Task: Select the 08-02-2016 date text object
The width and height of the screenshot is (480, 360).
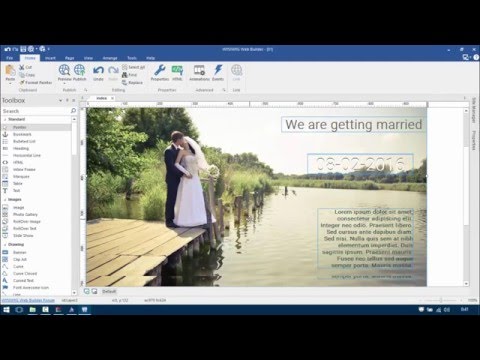Action: pyautogui.click(x=360, y=164)
